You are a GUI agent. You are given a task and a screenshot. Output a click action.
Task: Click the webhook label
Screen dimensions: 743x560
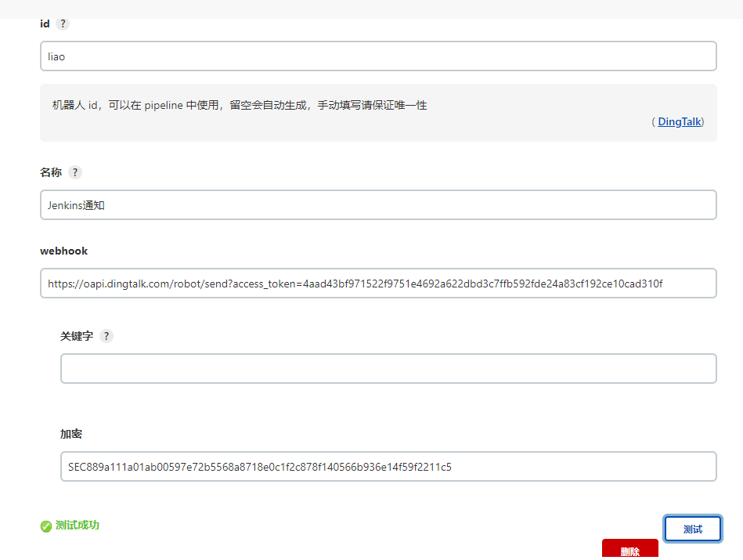coord(64,251)
